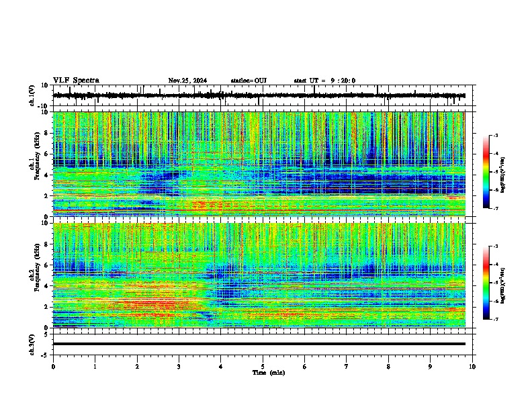Image resolution: width=532 pixels, height=411 pixels.
Task: Click the ch.1 colorbar "log(PSD)" label
Action: 502,175
